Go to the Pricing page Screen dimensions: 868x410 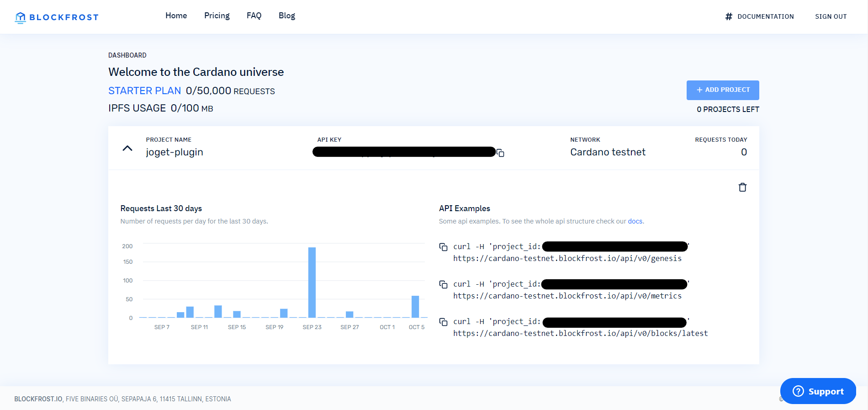(217, 16)
